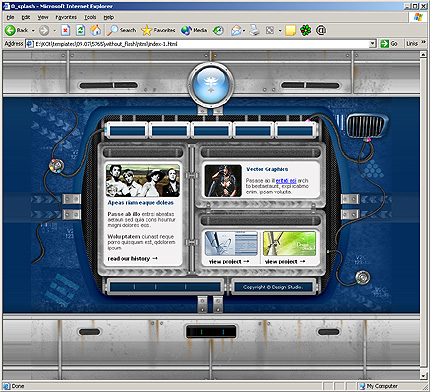This screenshot has width=430, height=392.
Task: Click the black indicator display panel
Action: point(211,332)
